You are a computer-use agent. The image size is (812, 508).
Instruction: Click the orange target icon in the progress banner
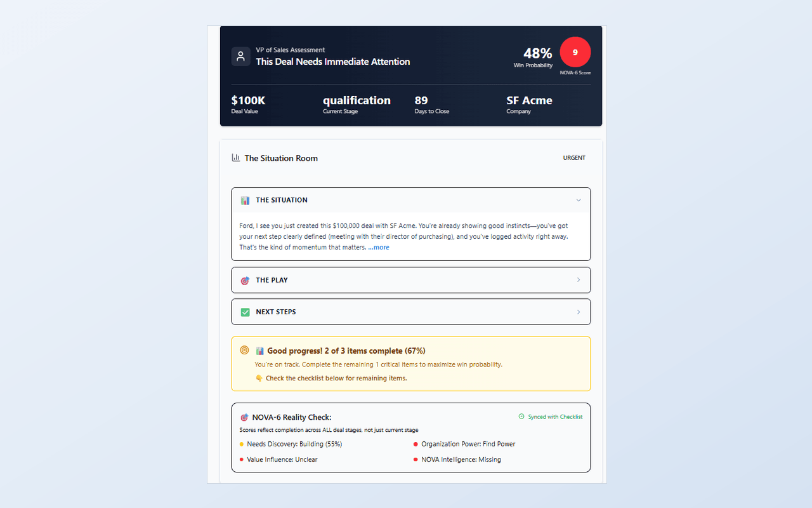pyautogui.click(x=245, y=350)
